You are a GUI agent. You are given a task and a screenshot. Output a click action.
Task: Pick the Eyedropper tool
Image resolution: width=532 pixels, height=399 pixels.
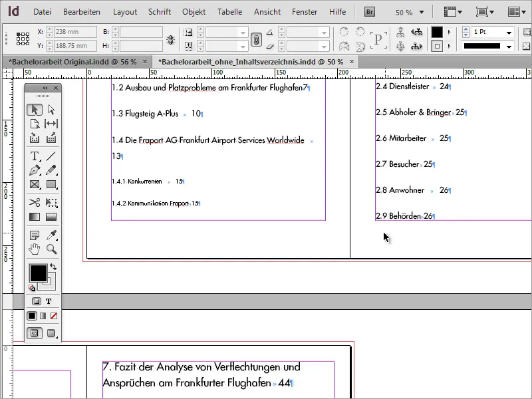pyautogui.click(x=51, y=235)
